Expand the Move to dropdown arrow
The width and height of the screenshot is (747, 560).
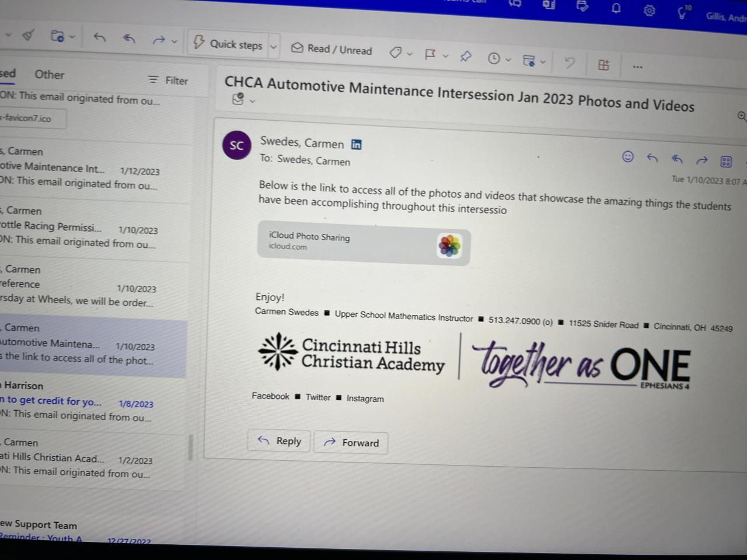click(72, 37)
